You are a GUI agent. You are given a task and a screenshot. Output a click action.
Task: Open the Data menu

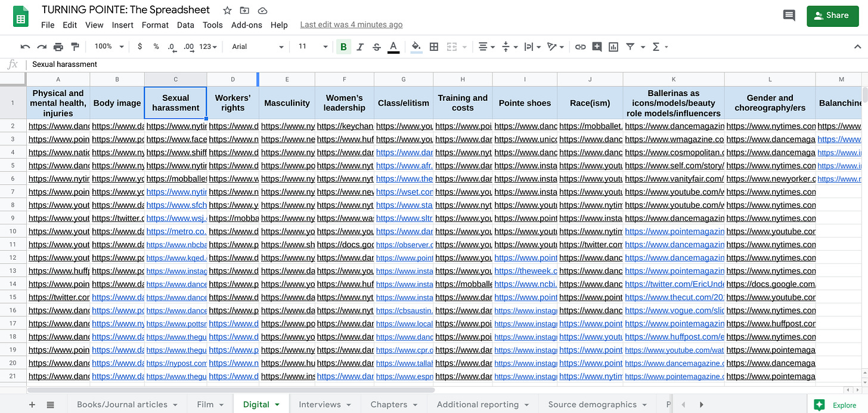click(x=185, y=25)
